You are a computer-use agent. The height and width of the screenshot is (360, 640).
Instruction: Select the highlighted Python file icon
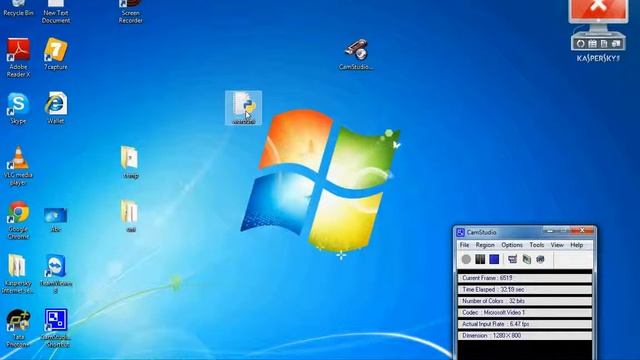(x=244, y=108)
